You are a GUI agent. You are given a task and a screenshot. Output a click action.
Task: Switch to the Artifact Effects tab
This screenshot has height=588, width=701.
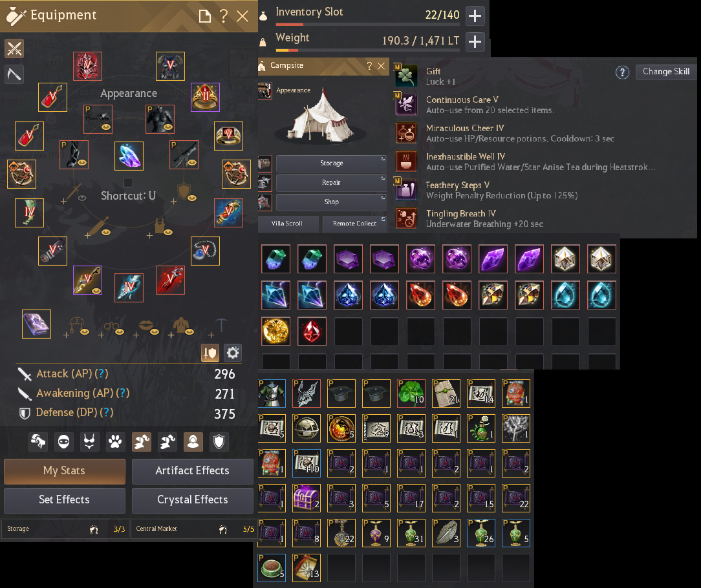click(192, 471)
